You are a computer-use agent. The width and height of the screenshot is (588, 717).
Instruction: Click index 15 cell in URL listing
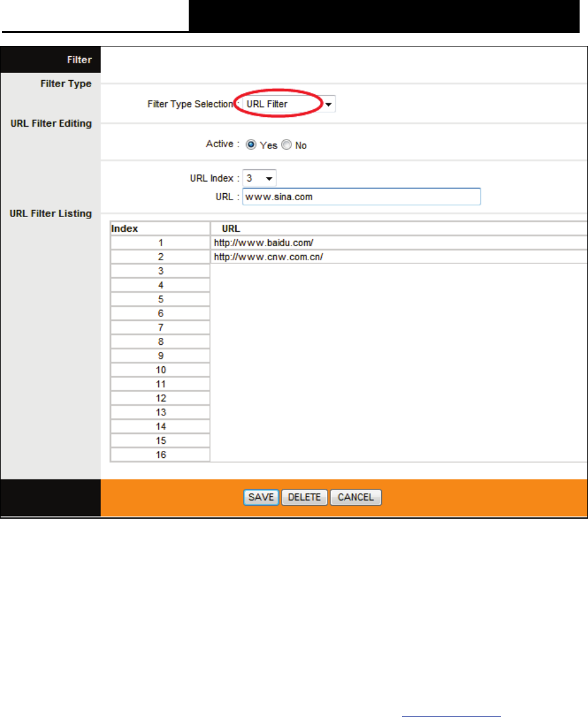(160, 441)
